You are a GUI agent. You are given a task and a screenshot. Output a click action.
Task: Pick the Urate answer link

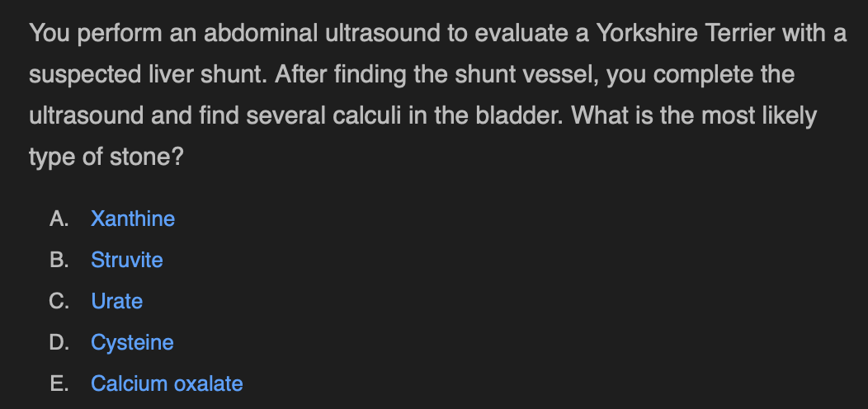pos(117,301)
